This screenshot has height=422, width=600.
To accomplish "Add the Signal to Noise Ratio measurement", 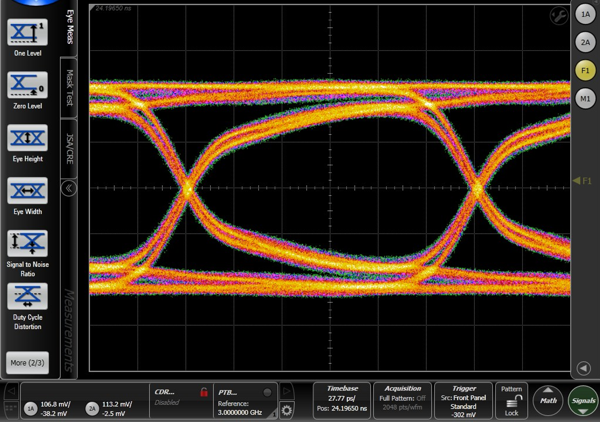I will pyautogui.click(x=27, y=243).
